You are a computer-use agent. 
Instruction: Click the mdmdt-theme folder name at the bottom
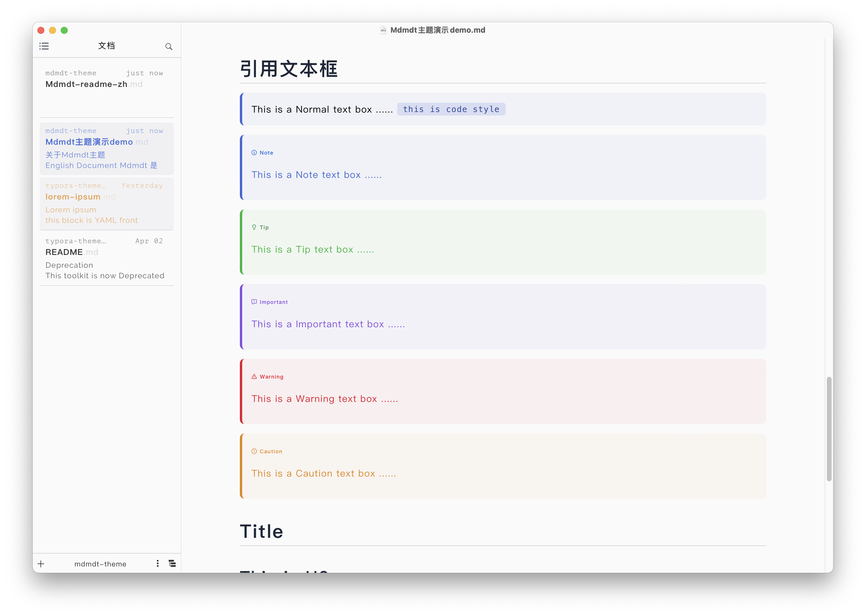100,564
